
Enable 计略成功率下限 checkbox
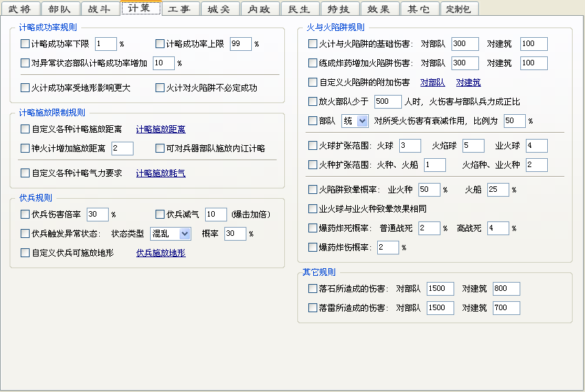click(x=25, y=44)
